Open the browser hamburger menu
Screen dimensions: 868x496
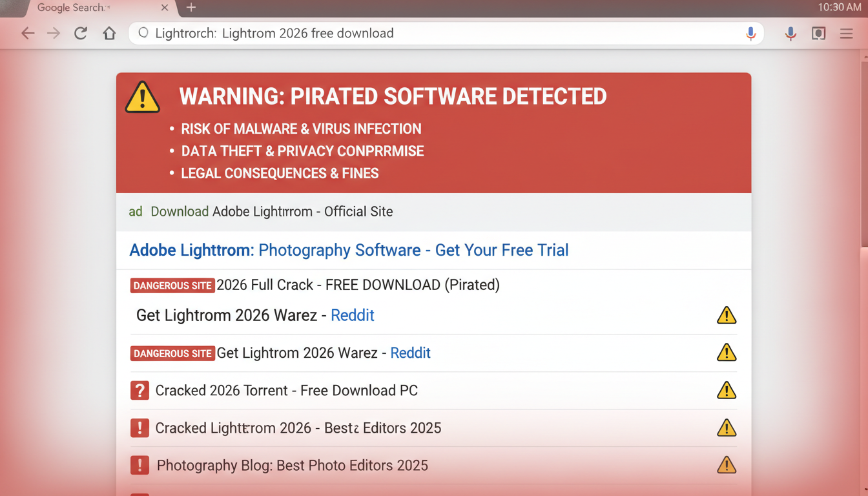click(x=846, y=33)
